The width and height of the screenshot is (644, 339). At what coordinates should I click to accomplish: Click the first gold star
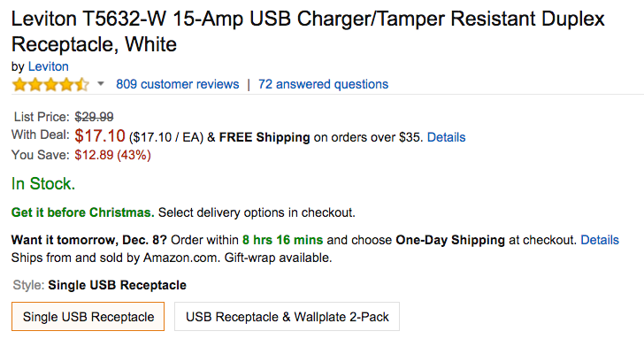pyautogui.click(x=19, y=85)
